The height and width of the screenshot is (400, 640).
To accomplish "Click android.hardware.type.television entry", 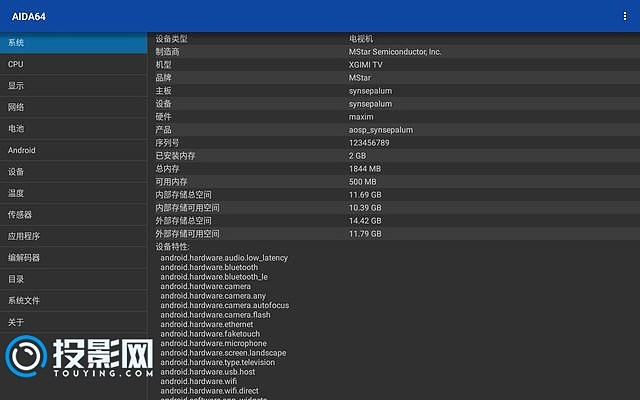I will [x=218, y=362].
